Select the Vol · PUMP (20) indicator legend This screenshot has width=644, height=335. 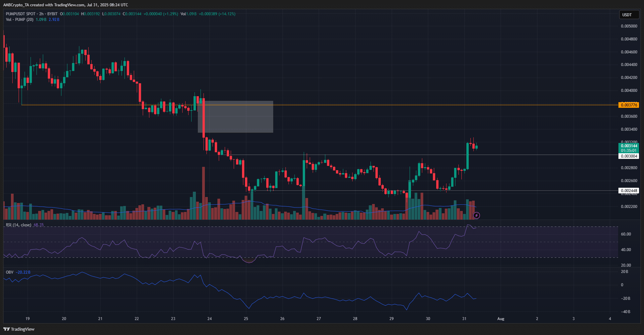pos(20,20)
